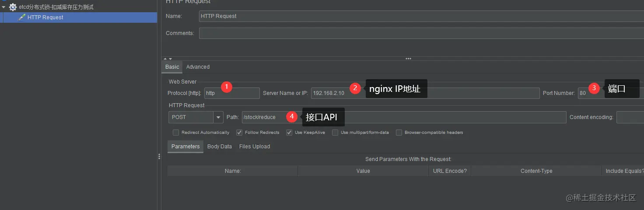Image resolution: width=644 pixels, height=210 pixels.
Task: Click the split pane collapse arrows above Basic tab
Action: (x=168, y=59)
